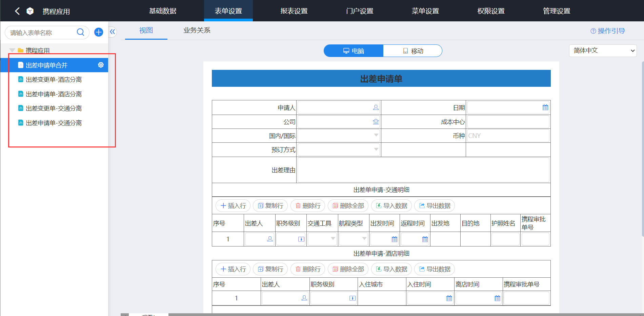Open settings gear for 出差申请单合并
644x316 pixels.
click(x=101, y=65)
